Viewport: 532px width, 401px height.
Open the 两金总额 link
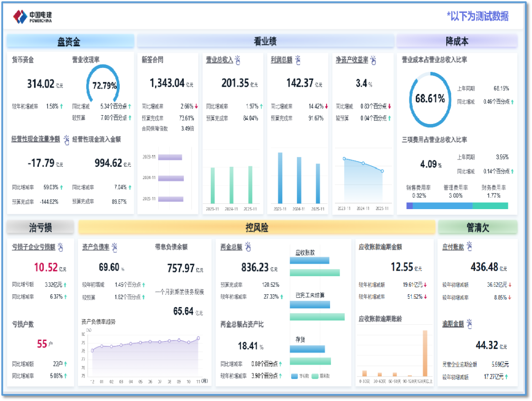point(232,247)
